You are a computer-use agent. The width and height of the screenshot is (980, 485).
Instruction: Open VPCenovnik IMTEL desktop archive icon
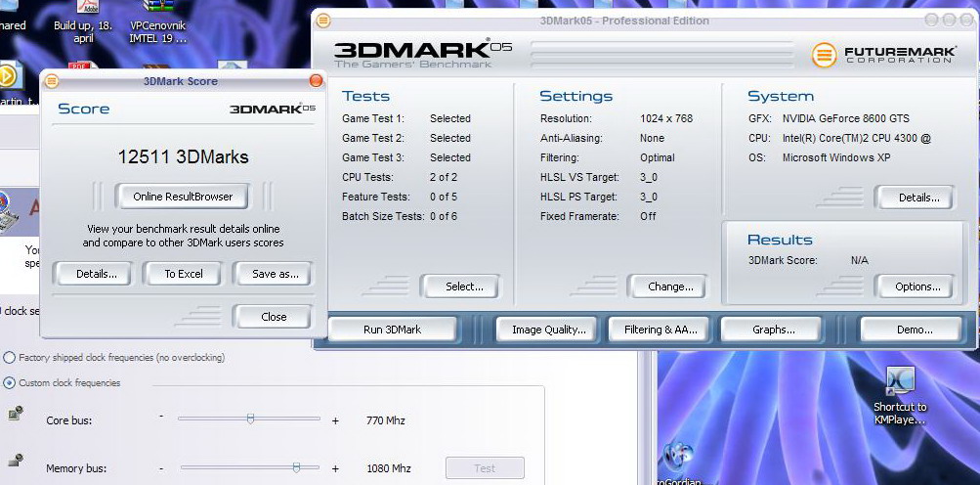click(x=157, y=22)
